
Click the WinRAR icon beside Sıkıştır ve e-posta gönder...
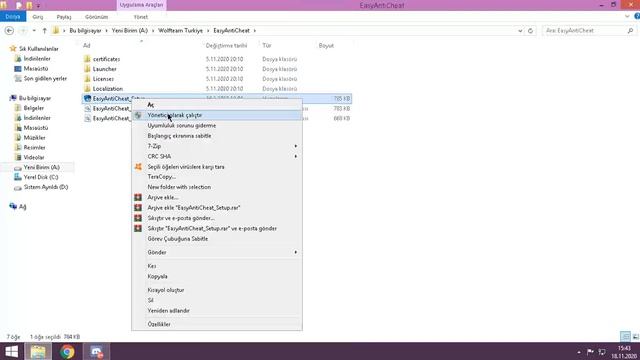(138, 218)
